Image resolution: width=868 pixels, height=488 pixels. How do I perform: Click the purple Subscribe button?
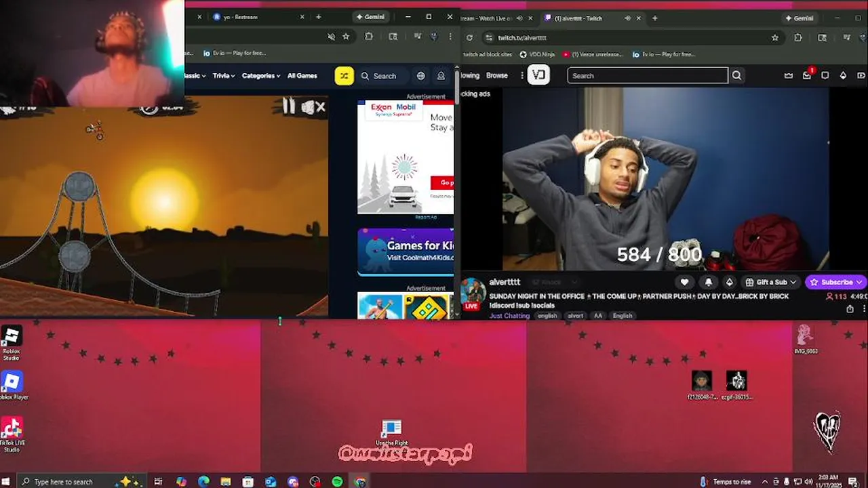(837, 282)
